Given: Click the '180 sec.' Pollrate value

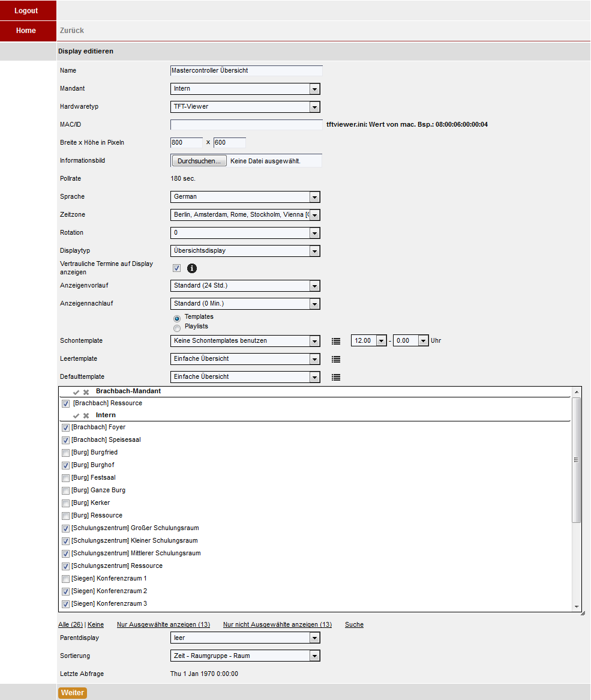Looking at the screenshot, I should (183, 178).
